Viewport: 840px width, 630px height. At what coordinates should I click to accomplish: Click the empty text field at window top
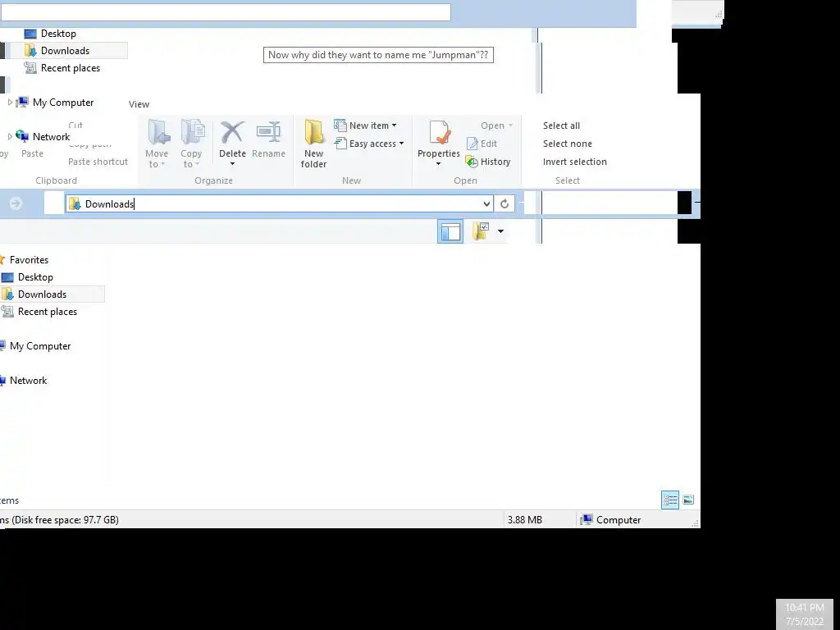(226, 12)
